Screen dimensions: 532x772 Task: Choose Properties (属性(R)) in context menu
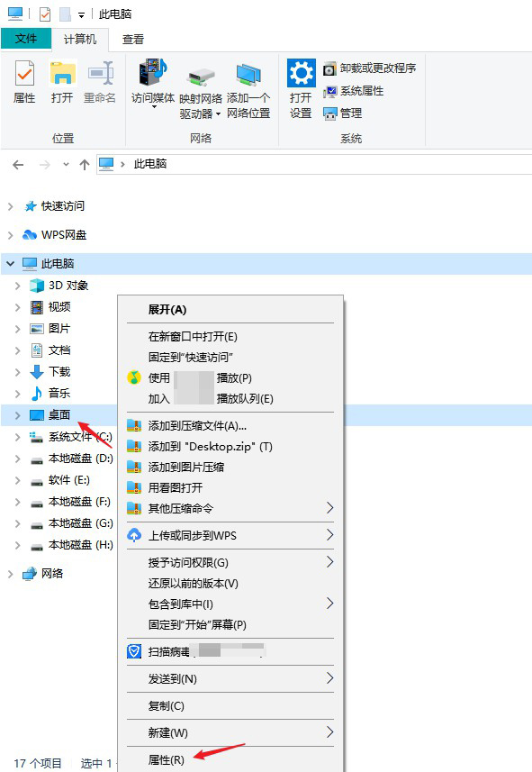pos(230,760)
